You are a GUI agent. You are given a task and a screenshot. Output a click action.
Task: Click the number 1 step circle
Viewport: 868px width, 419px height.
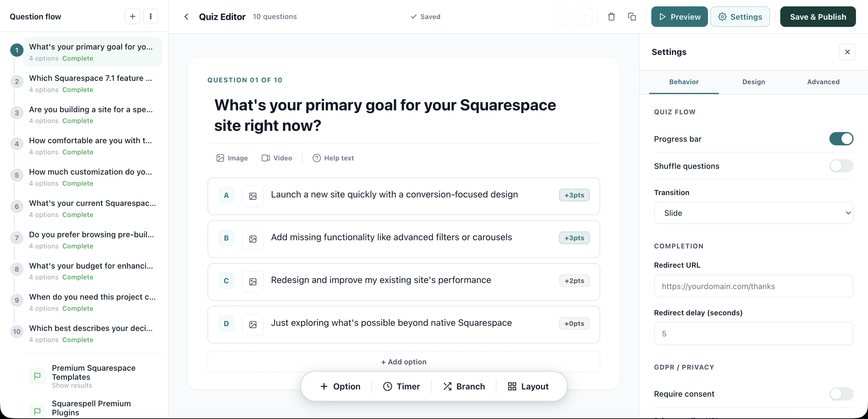tap(17, 50)
